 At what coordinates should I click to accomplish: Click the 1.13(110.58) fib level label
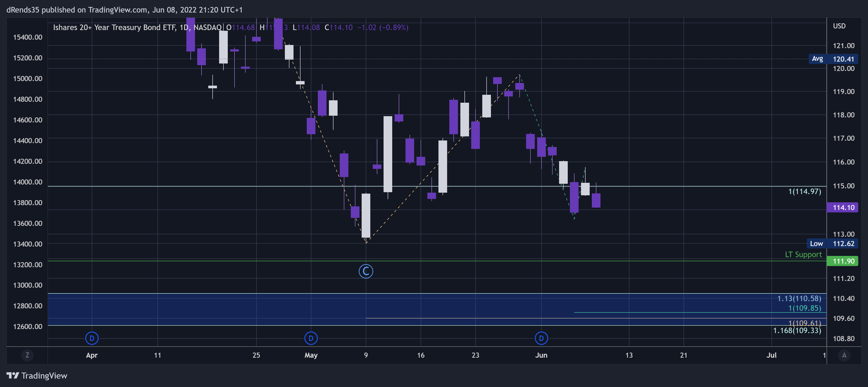[x=799, y=298]
